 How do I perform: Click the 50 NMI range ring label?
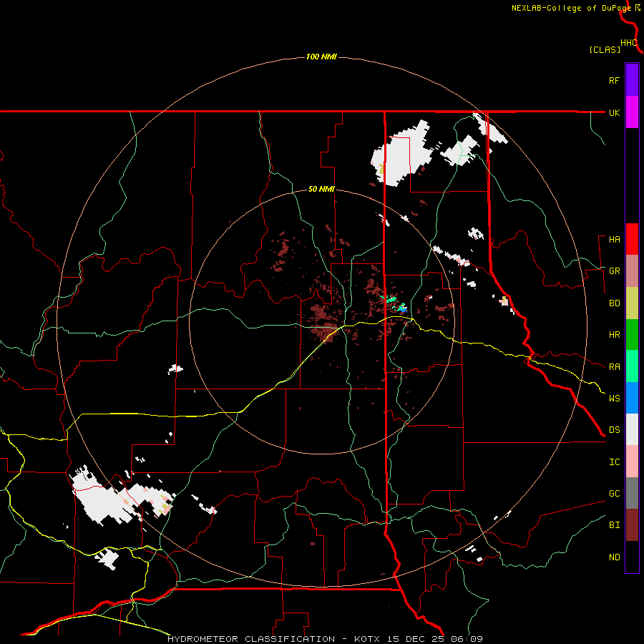click(x=321, y=190)
